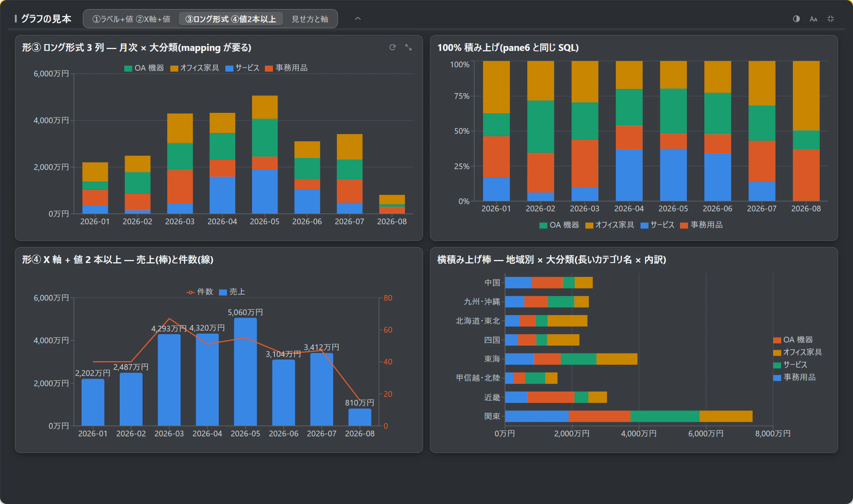Toggle OA 機器 legend in the 形③ monthly chart

point(144,68)
